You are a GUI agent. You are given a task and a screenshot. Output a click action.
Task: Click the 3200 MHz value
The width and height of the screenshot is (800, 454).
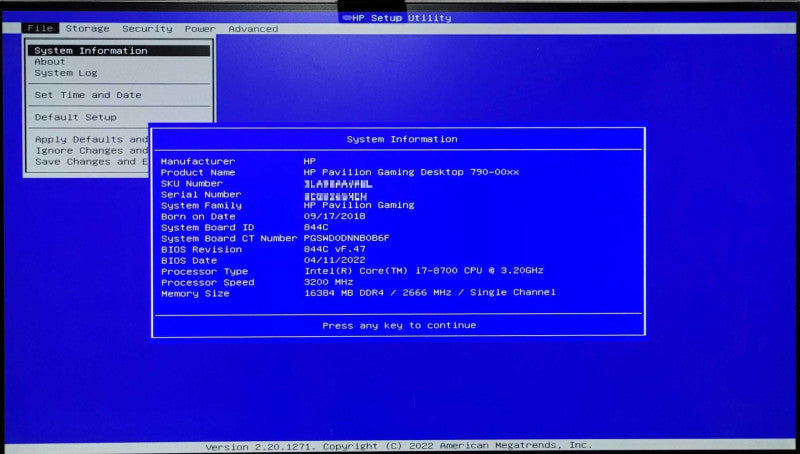coord(329,282)
